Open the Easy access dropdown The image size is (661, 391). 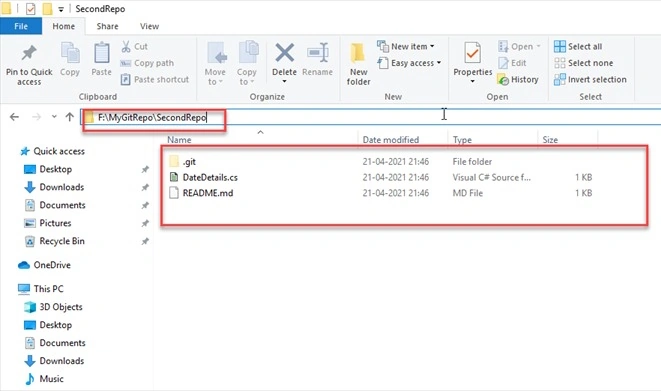tap(409, 63)
